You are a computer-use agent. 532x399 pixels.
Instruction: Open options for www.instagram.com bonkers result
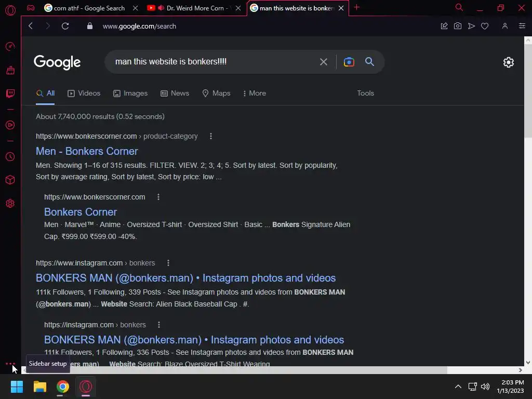tap(168, 262)
